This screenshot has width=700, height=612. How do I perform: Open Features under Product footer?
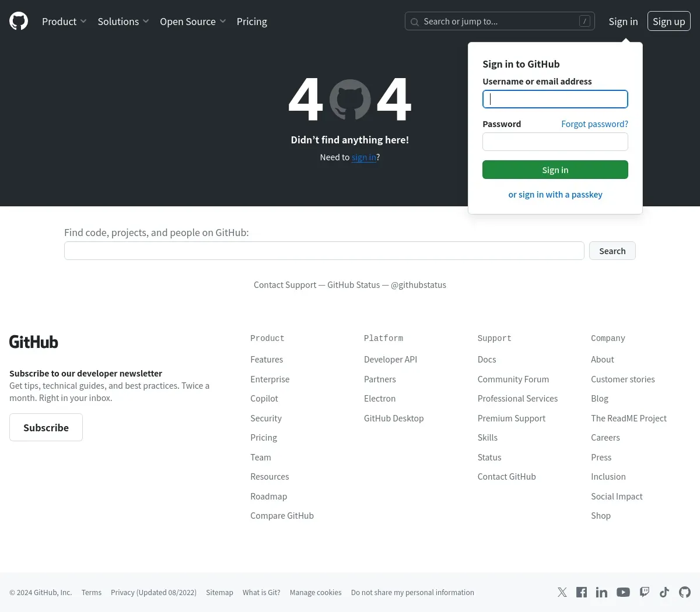pos(267,360)
